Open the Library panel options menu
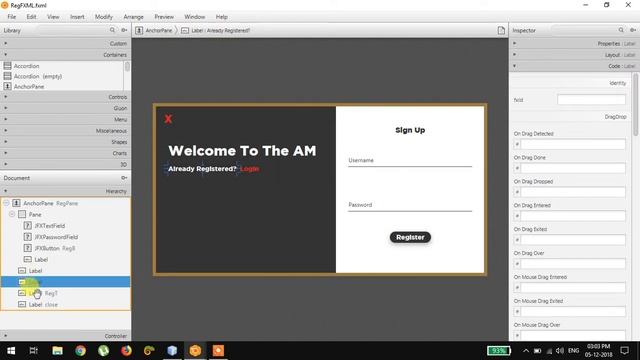640x360 pixels. (x=124, y=30)
